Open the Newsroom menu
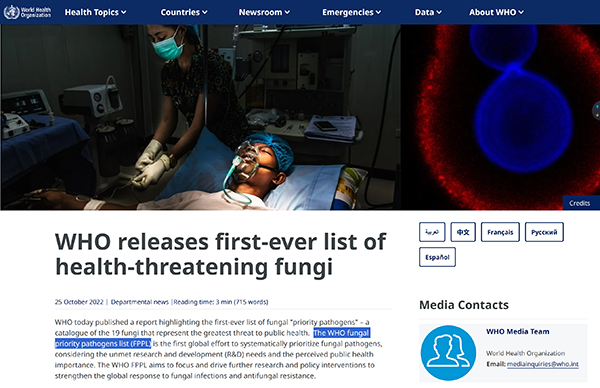The image size is (600, 388). [264, 12]
